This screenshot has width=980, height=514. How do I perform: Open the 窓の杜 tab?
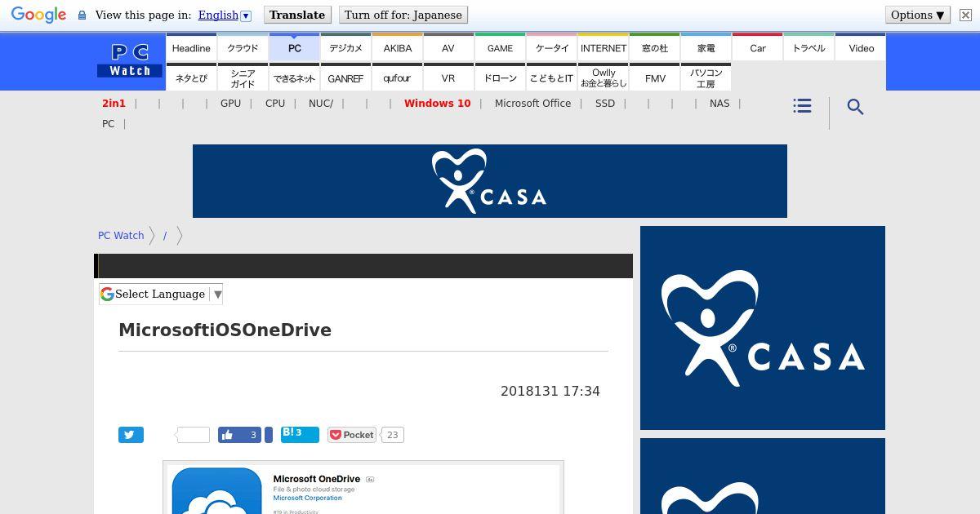point(654,48)
